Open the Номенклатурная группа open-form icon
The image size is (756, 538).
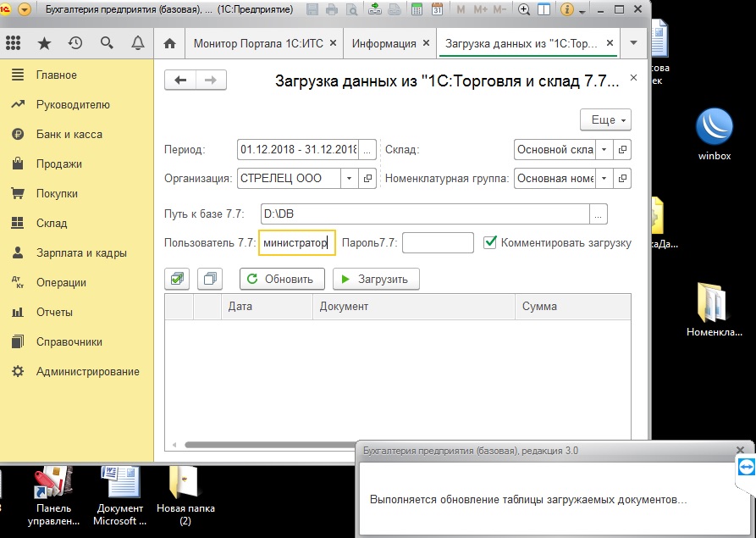pyautogui.click(x=622, y=179)
